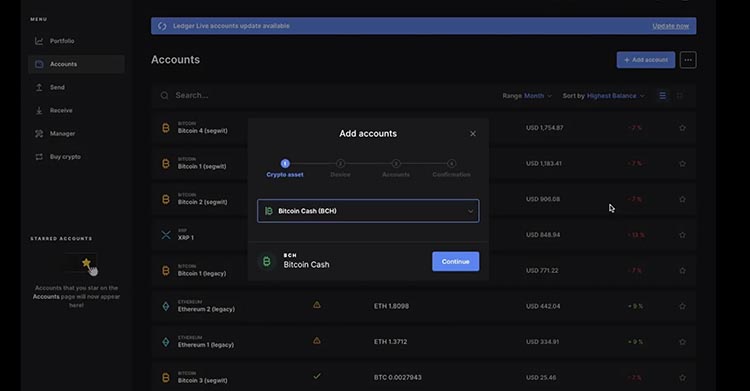
Task: Switch to grid view layout
Action: (x=680, y=96)
